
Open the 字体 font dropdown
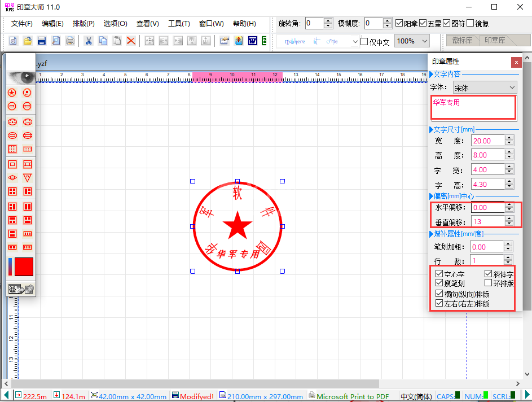(x=485, y=88)
